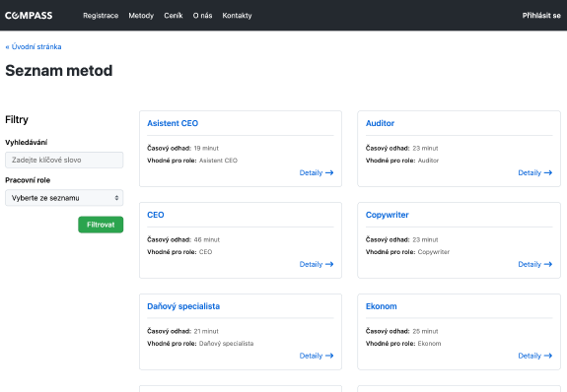Open the Asistent CEO title link

[x=173, y=123]
